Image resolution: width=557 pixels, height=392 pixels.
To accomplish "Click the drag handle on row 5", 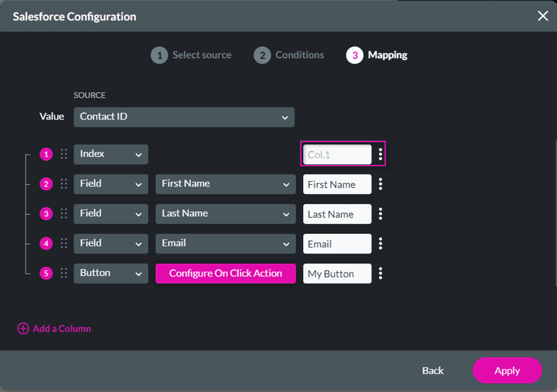I will 64,273.
